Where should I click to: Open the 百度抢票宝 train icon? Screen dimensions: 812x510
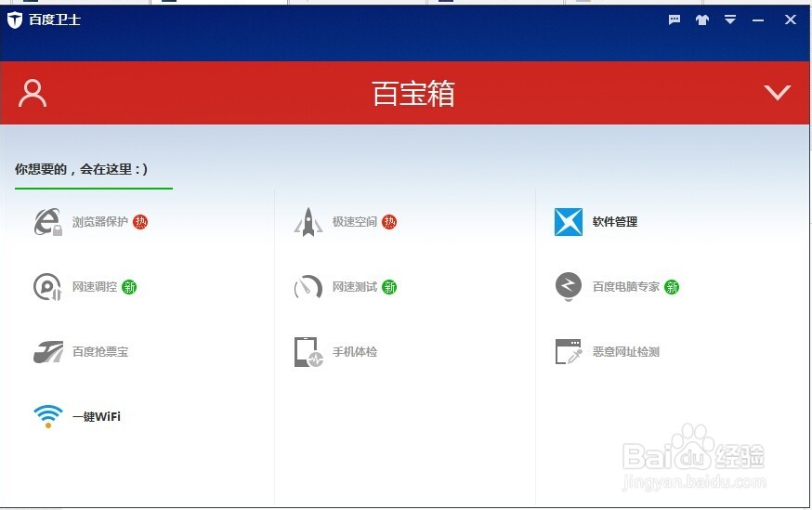pyautogui.click(x=48, y=352)
